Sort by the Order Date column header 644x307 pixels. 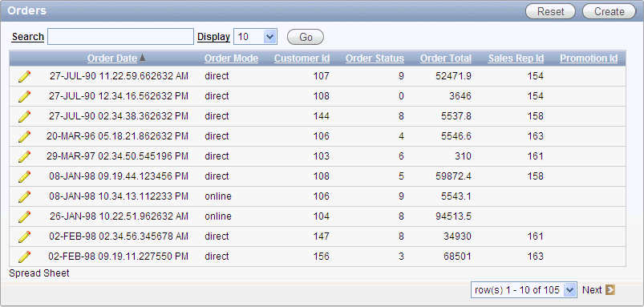click(x=112, y=59)
